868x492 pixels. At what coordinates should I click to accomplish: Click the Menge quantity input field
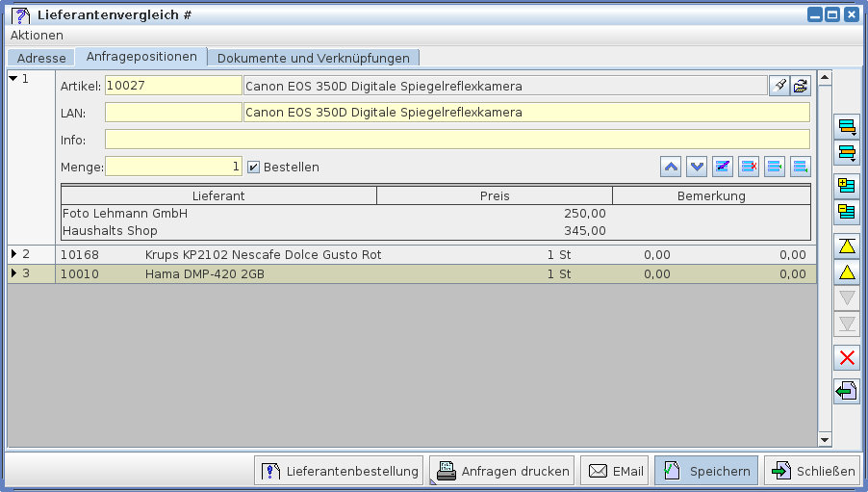coord(173,167)
